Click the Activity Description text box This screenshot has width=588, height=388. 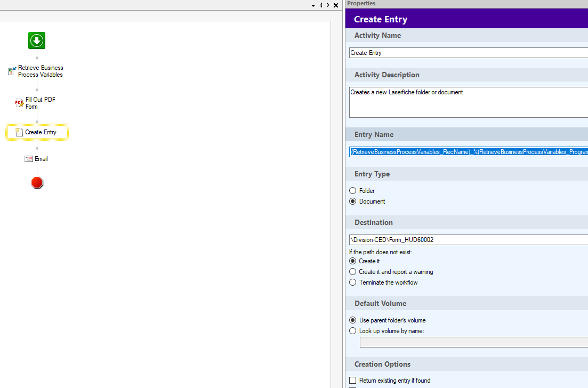469,102
